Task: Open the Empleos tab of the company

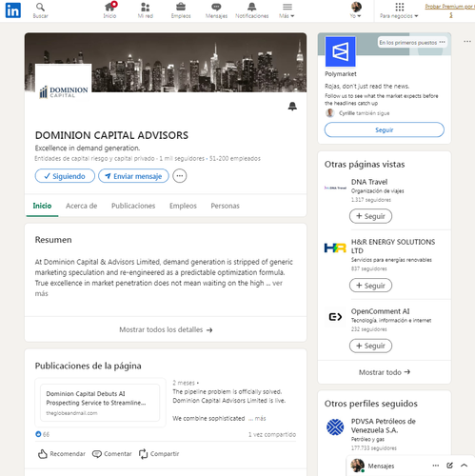Action: [x=183, y=206]
